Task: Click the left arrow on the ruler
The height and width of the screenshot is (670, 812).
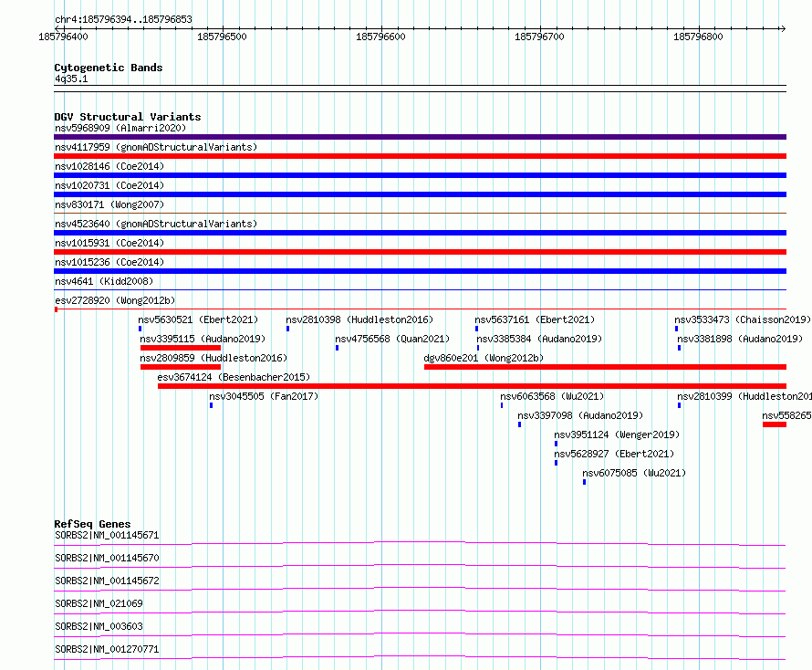Action: pyautogui.click(x=57, y=28)
